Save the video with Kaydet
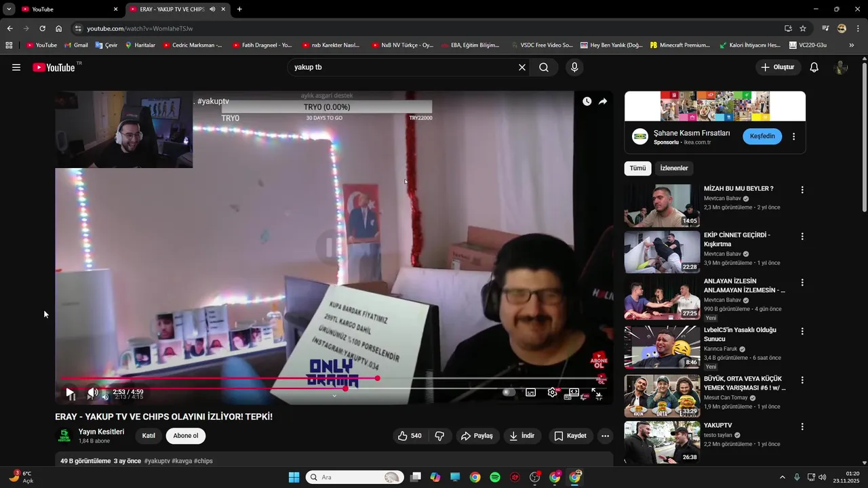 click(570, 436)
